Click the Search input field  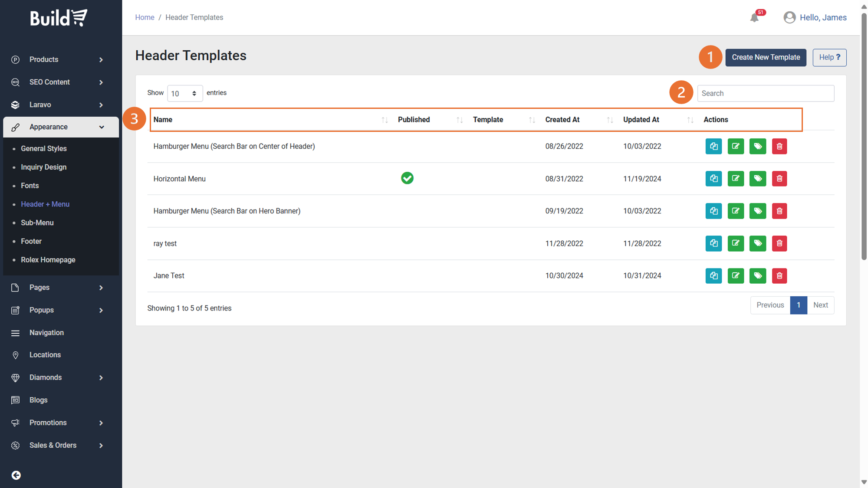(x=765, y=93)
